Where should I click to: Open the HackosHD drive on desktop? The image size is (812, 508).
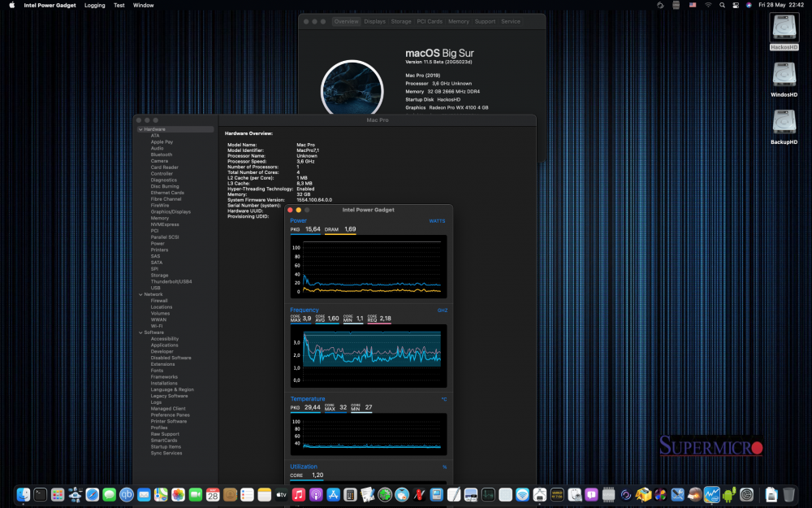pyautogui.click(x=784, y=32)
